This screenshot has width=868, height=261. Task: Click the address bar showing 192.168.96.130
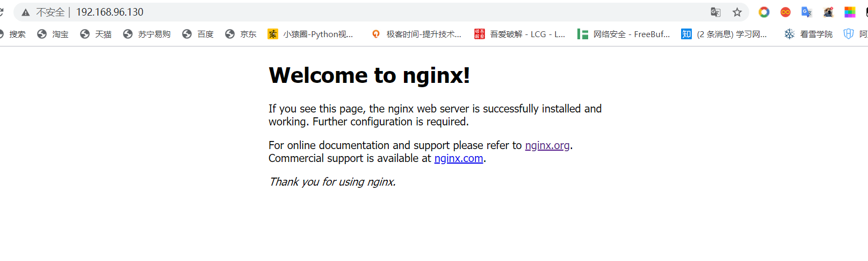coord(376,12)
